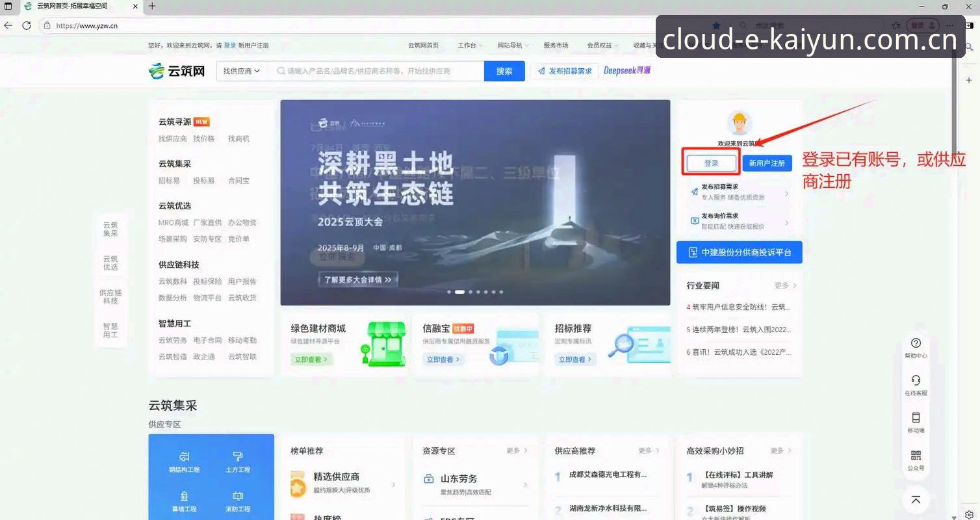980x520 pixels.
Task: Open 【在线评标】工具讲解 tip
Action: pos(738,474)
